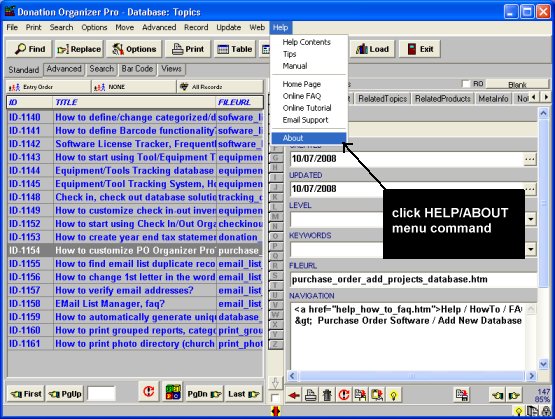This screenshot has width=555, height=419.
Task: Choose Help Contents from Help menu
Action: 307,42
